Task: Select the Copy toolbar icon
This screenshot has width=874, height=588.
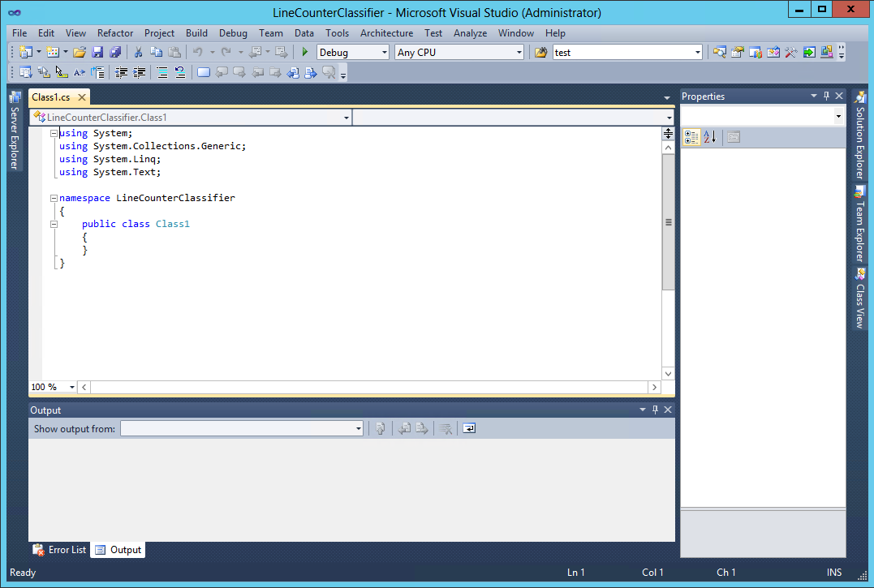Action: 154,51
